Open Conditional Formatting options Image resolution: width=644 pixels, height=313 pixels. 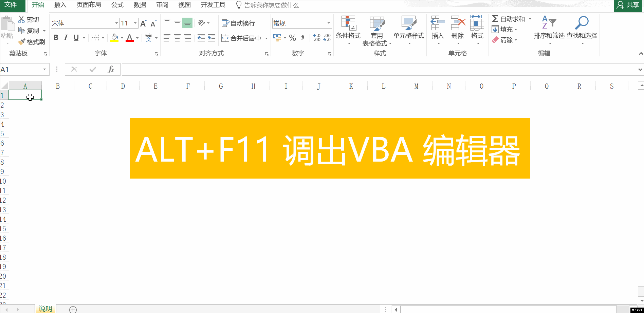coord(348,31)
